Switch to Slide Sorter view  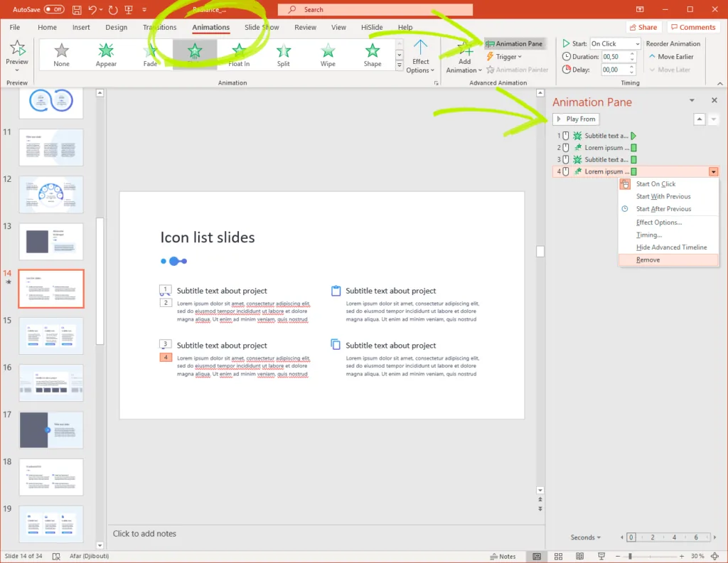tap(558, 556)
